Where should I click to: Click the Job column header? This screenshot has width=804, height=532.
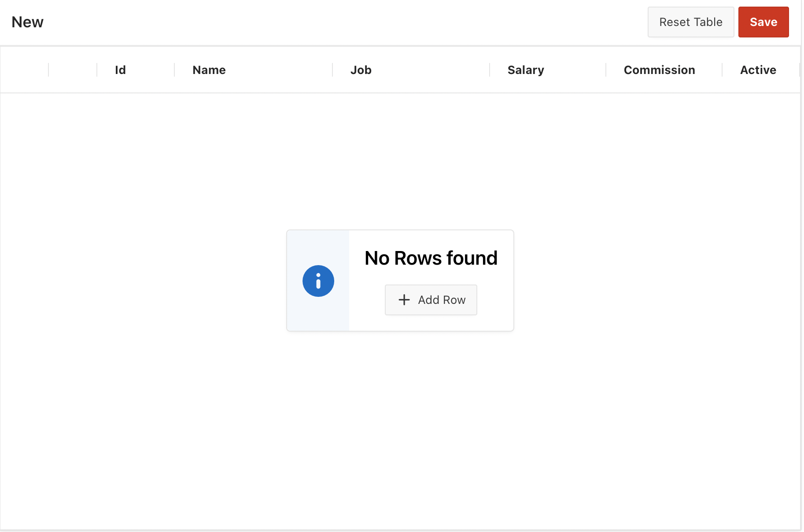click(361, 70)
